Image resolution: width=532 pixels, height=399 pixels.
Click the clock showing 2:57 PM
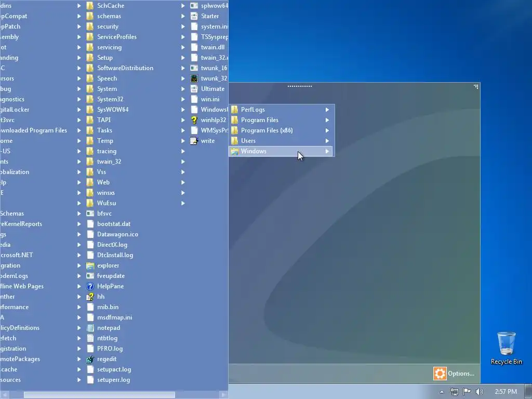(x=506, y=392)
